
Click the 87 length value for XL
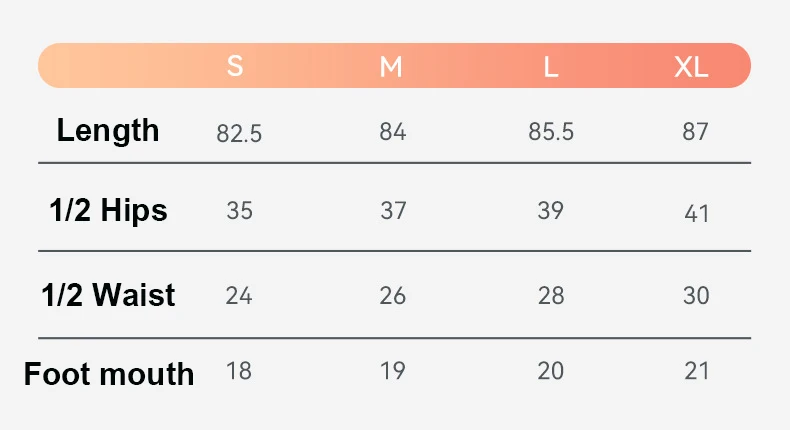695,131
